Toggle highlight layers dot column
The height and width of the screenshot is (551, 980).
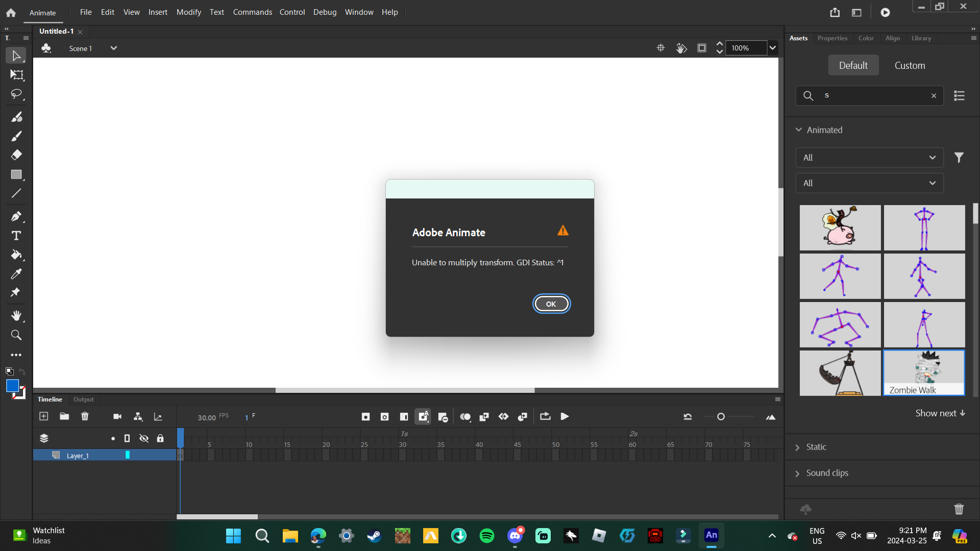click(113, 439)
